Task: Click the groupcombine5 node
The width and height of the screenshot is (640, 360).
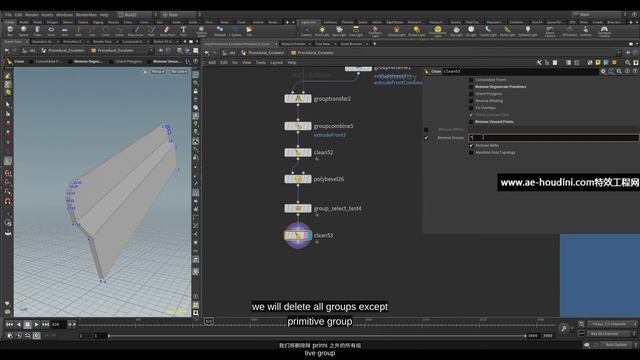Action: pos(298,126)
